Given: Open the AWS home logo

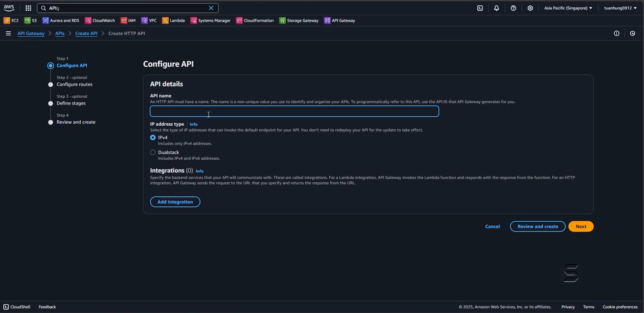Looking at the screenshot, I should 9,8.
